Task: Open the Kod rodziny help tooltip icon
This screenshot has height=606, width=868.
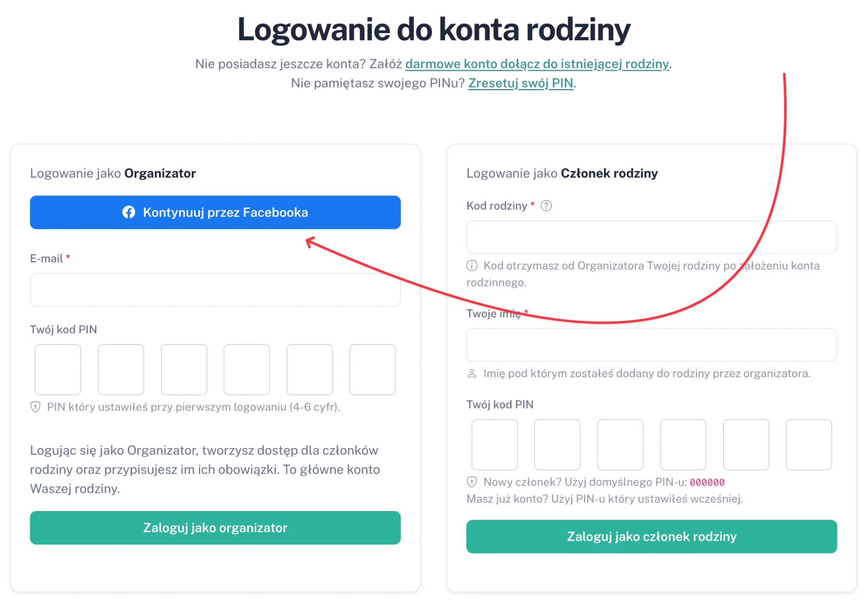Action: (x=547, y=206)
